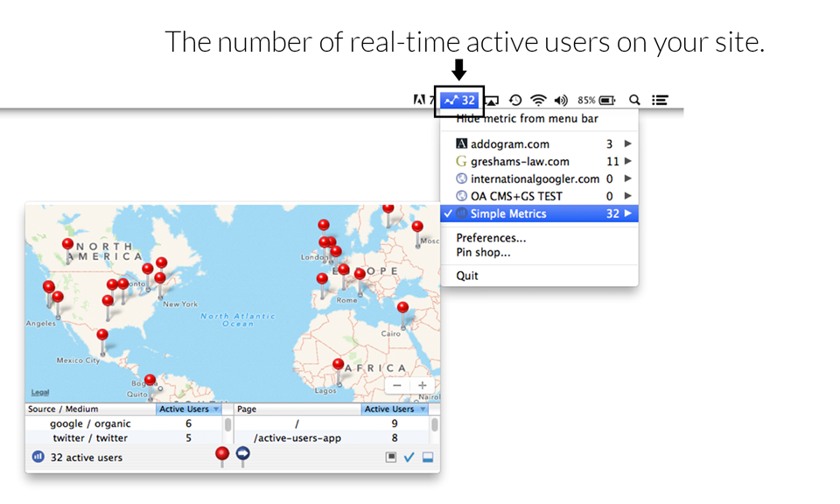Expand the addogram.com submenu arrow

click(x=628, y=143)
